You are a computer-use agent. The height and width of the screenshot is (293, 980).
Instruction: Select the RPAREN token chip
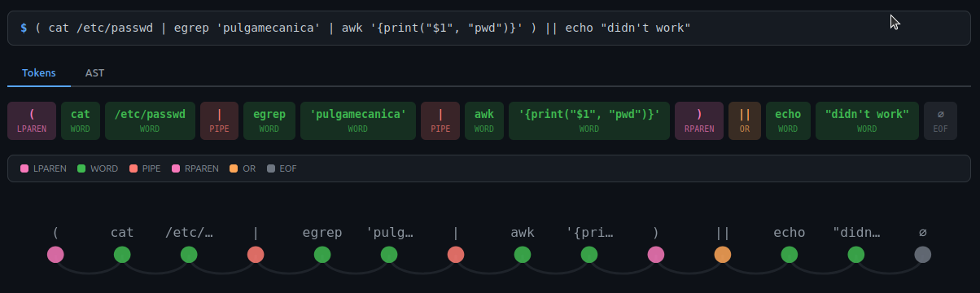coord(699,120)
